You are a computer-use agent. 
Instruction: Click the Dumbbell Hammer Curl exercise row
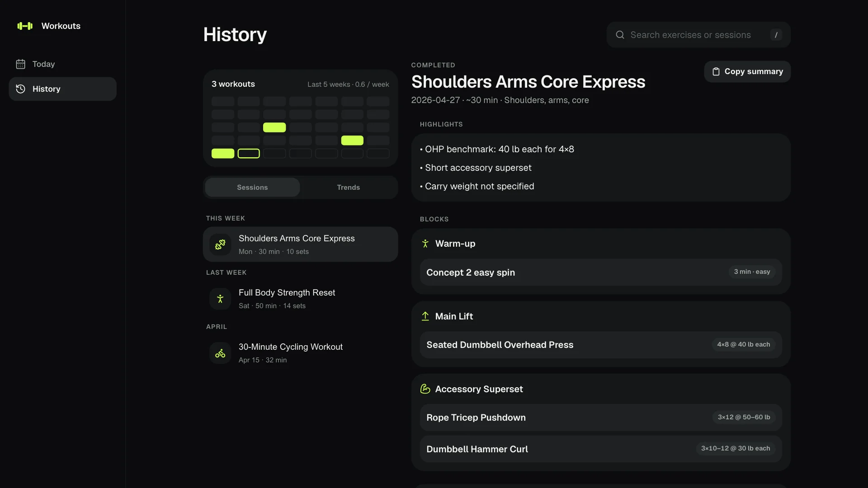point(601,449)
